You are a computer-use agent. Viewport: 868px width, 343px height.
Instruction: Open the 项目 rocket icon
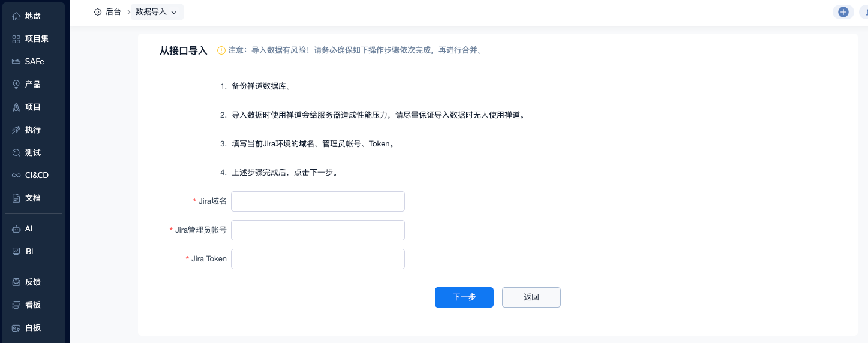click(x=16, y=107)
